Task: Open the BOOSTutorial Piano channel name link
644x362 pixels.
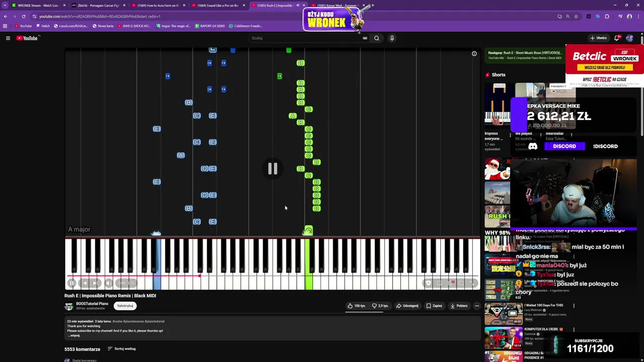Action: coord(92,304)
